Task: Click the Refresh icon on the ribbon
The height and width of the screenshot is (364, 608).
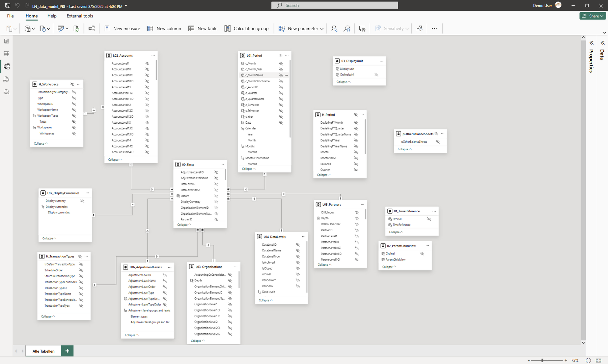Action: [x=77, y=28]
